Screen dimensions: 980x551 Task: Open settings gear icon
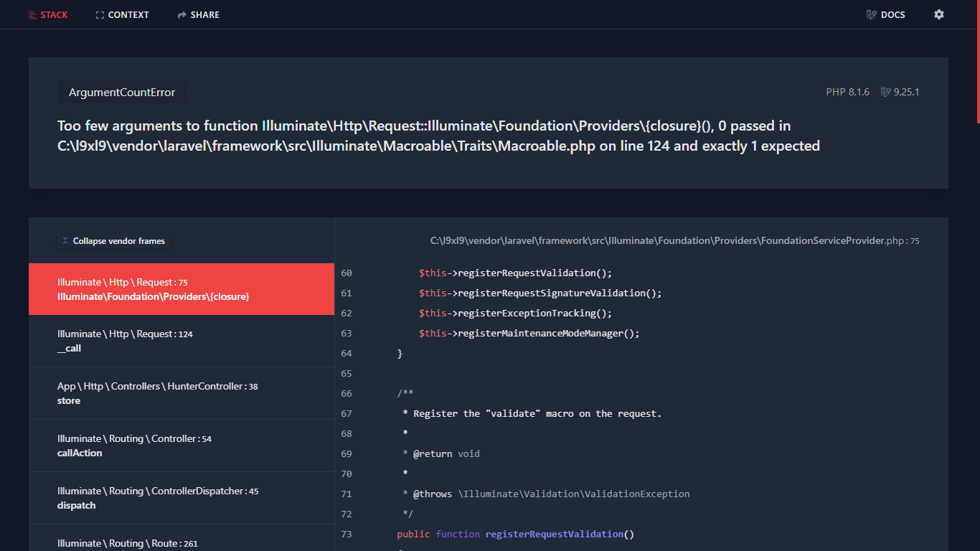tap(939, 14)
